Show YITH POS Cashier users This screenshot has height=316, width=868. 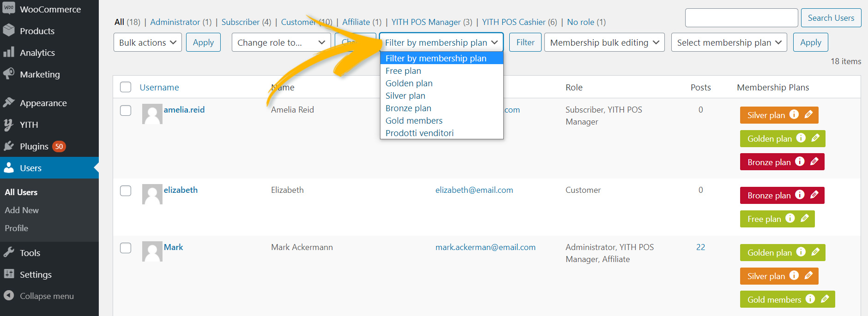(514, 22)
